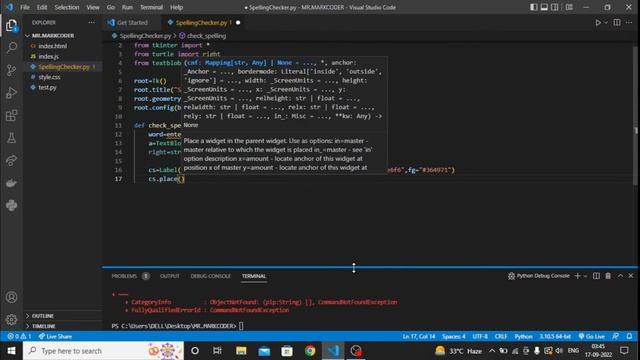The image size is (640, 360).
Task: Split the terminal pane
Action: (596, 276)
